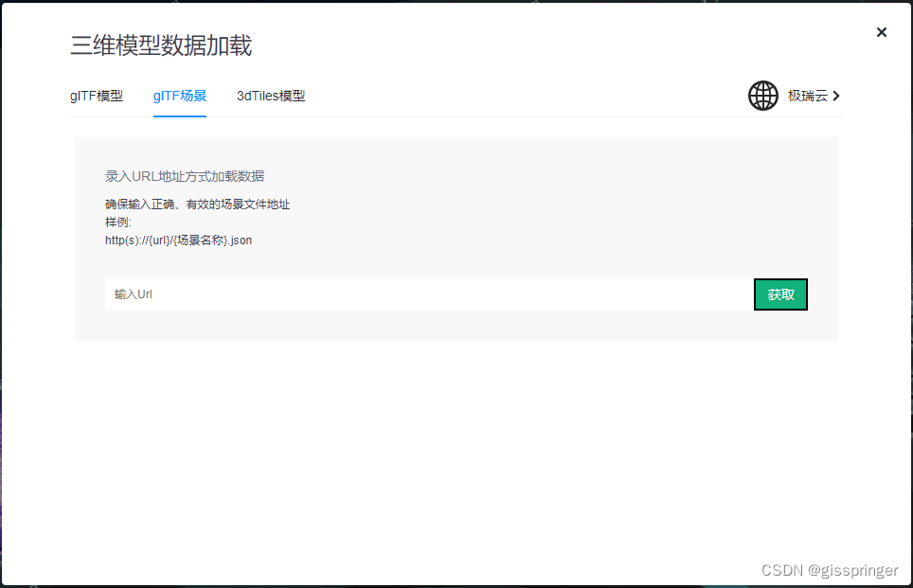Image resolution: width=913 pixels, height=588 pixels.
Task: Open the 极瑞云 link
Action: [x=808, y=96]
